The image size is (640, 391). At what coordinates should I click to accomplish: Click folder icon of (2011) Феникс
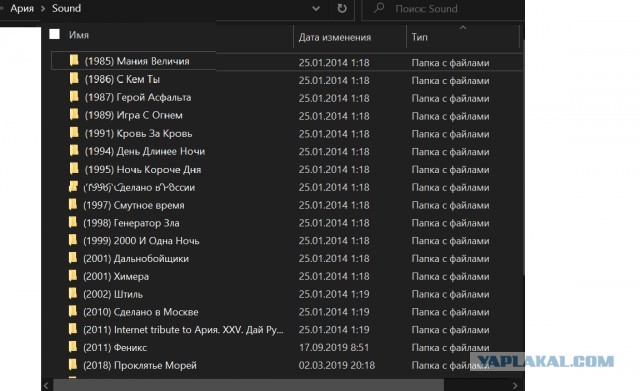[73, 347]
